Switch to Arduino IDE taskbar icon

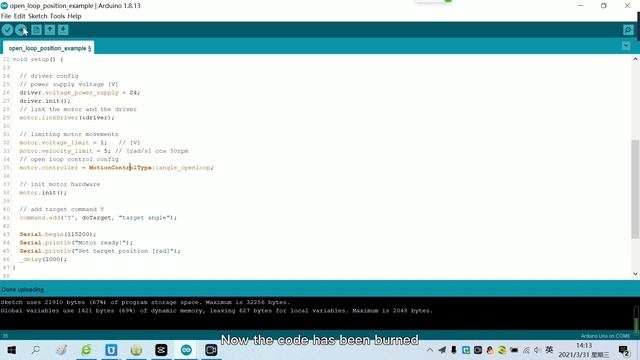tap(186, 350)
